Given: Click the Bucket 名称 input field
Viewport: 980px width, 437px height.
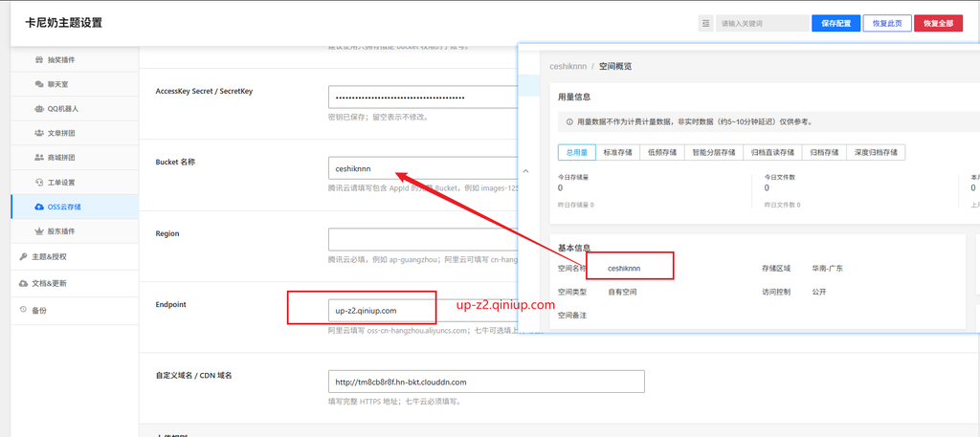Looking at the screenshot, I should pos(423,168).
